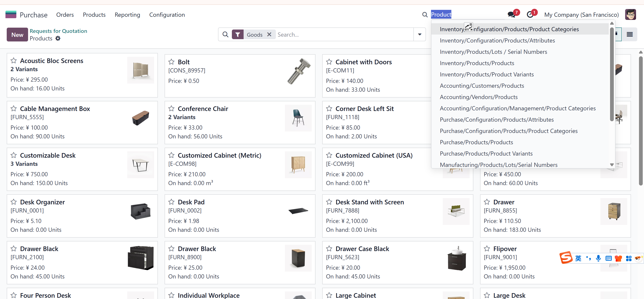Click the search magnifier in filter bar
644x299 pixels.
pos(225,35)
